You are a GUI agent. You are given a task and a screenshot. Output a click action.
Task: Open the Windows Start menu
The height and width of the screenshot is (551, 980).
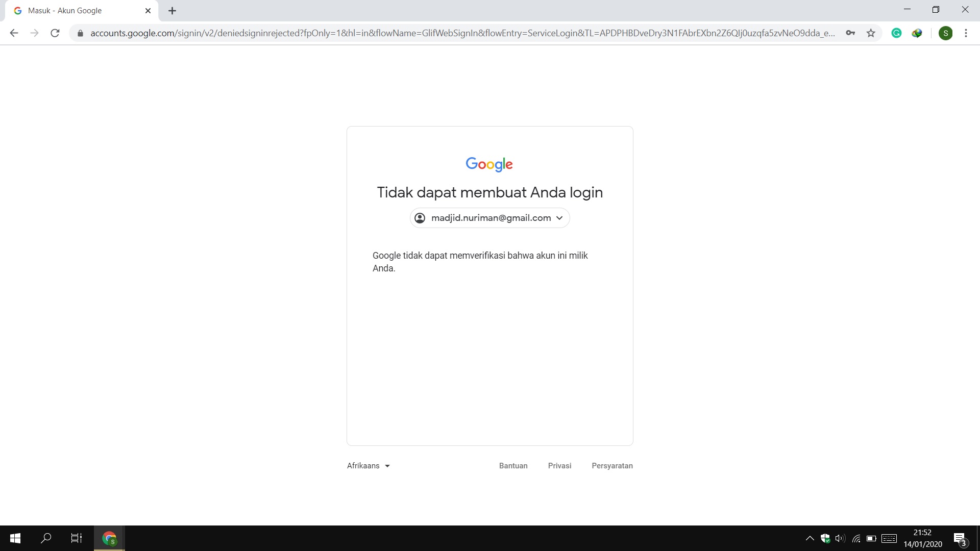[x=15, y=538]
